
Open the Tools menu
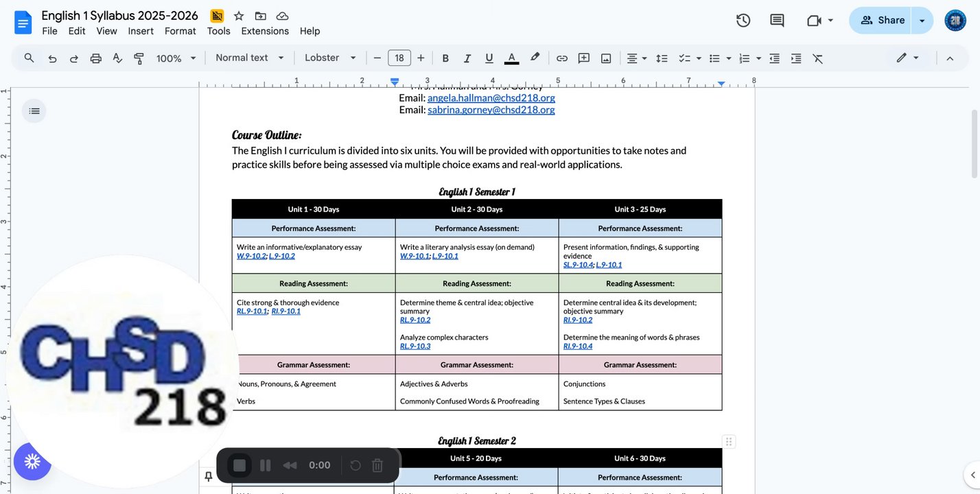219,31
